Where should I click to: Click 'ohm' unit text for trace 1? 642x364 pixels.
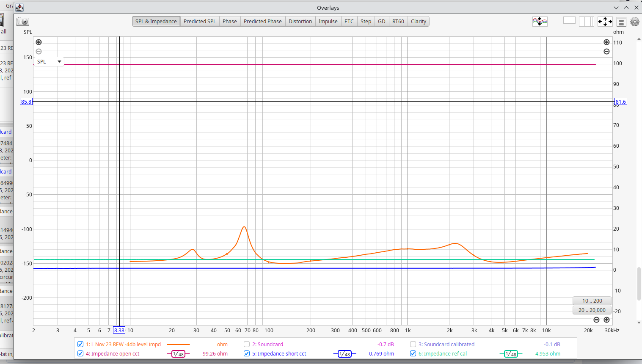(x=222, y=345)
